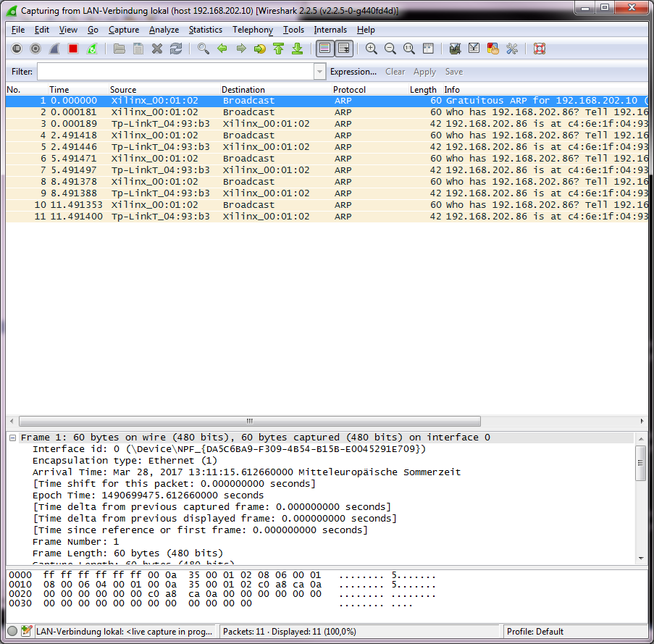Edit capture file comments status icon

pos(26,631)
